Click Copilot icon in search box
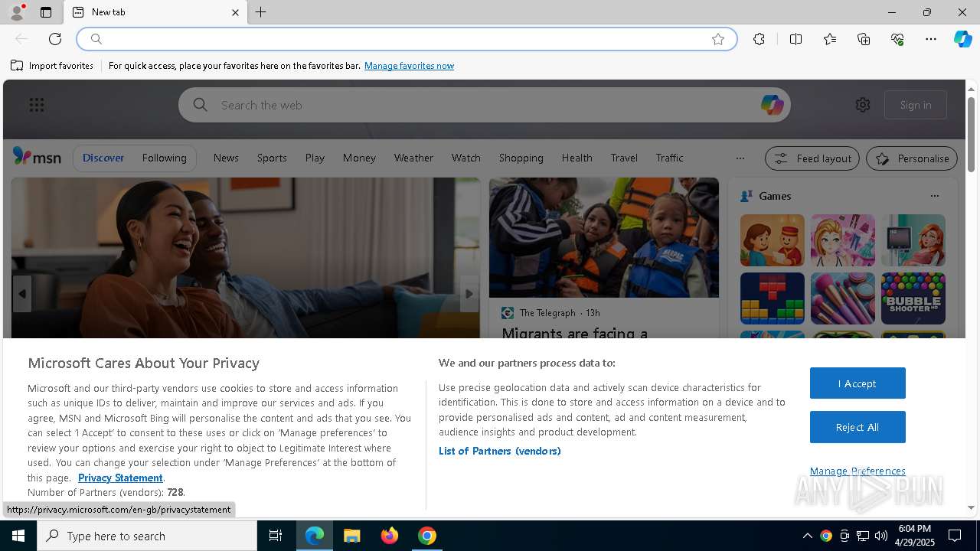980x551 pixels. point(772,105)
